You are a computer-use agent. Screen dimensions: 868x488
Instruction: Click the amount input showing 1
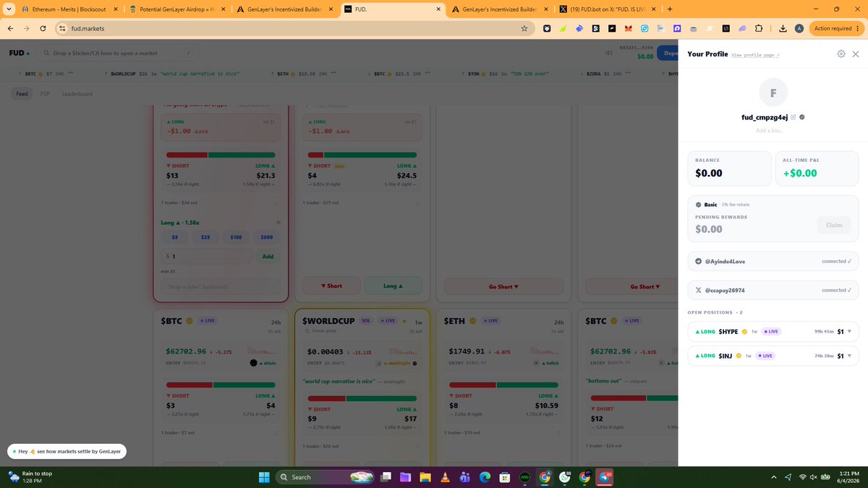pos(207,257)
